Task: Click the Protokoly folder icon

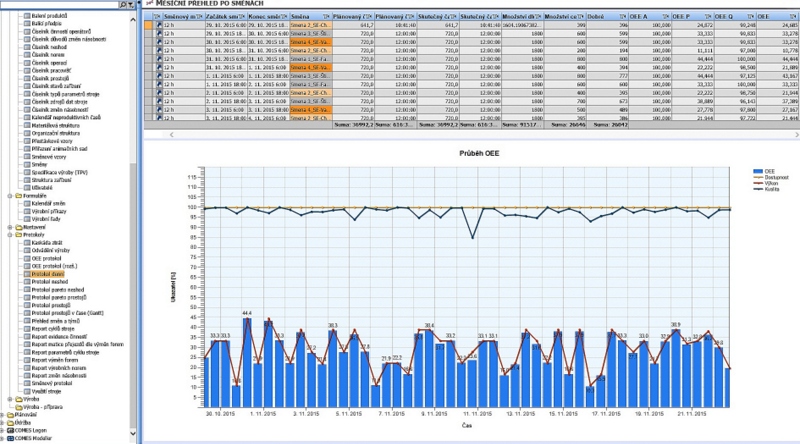Action: (x=18, y=235)
